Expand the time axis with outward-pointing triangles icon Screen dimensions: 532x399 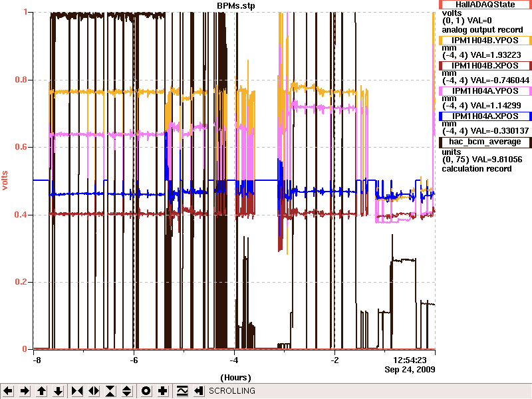(94, 391)
